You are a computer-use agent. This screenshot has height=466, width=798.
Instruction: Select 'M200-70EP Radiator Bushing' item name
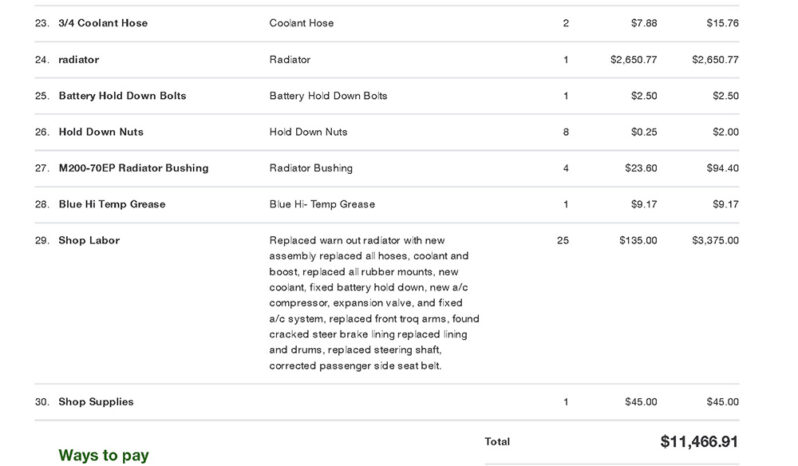(x=133, y=168)
